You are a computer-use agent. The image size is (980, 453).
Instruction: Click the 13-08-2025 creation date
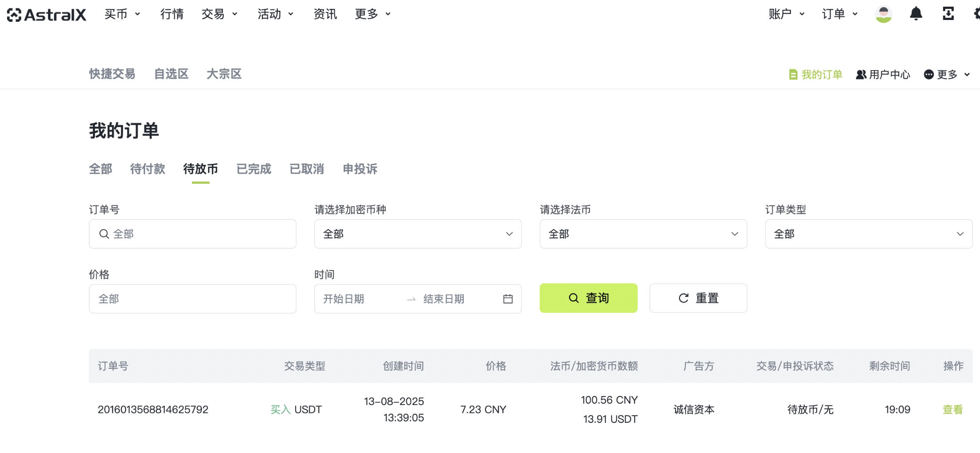[394, 401]
